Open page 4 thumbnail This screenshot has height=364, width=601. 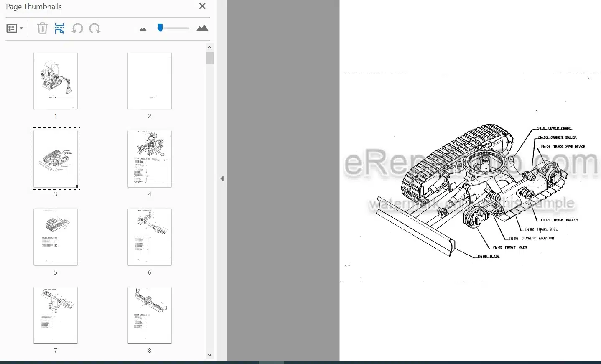[x=150, y=159]
